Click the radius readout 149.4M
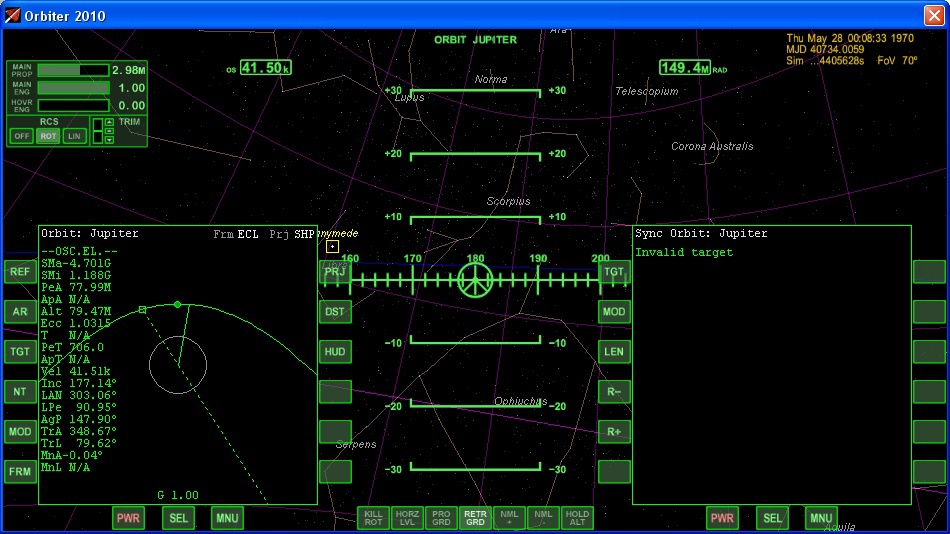The width and height of the screenshot is (950, 534). [685, 67]
